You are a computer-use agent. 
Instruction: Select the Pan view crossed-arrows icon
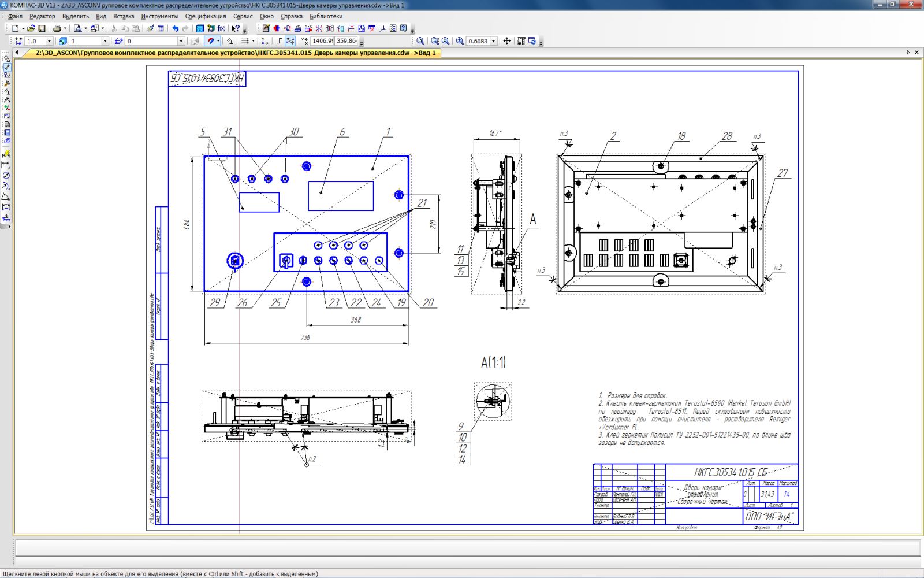(x=506, y=41)
